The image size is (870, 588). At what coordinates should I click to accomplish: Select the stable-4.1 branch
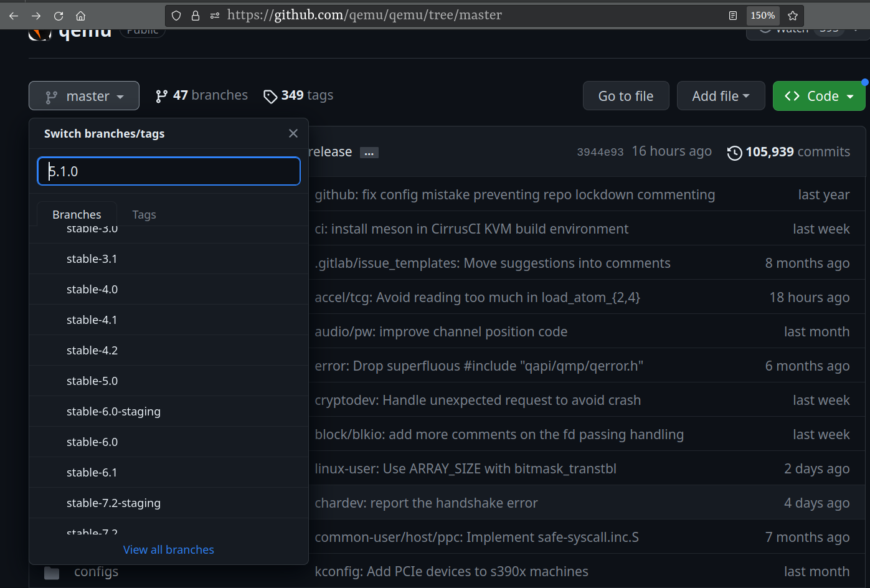pos(169,320)
